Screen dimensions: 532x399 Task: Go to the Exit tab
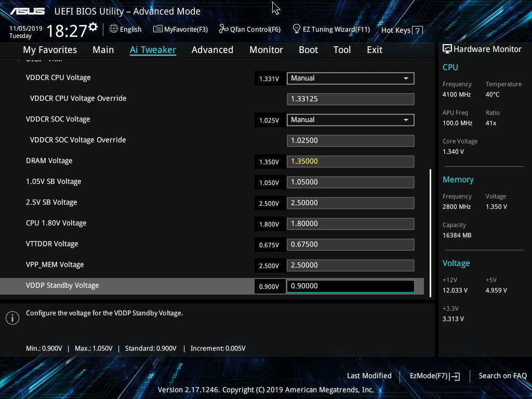[x=375, y=50]
